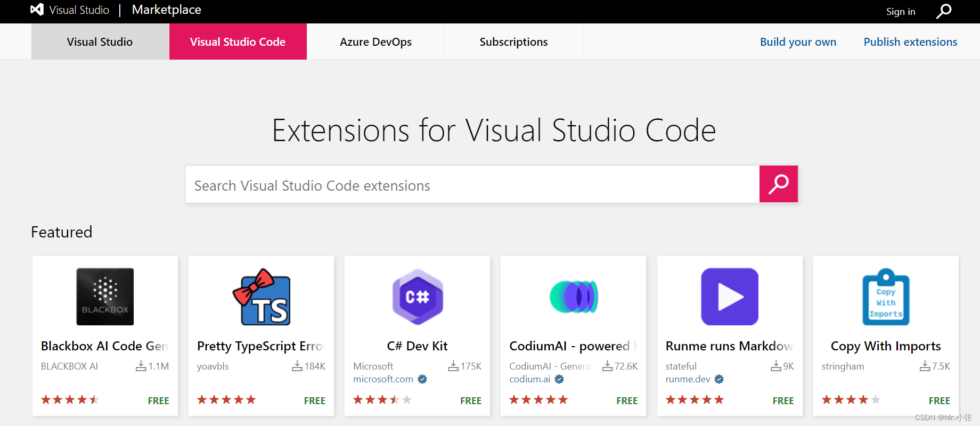The height and width of the screenshot is (426, 980).
Task: Click the microsoft.com domain text
Action: 383,379
